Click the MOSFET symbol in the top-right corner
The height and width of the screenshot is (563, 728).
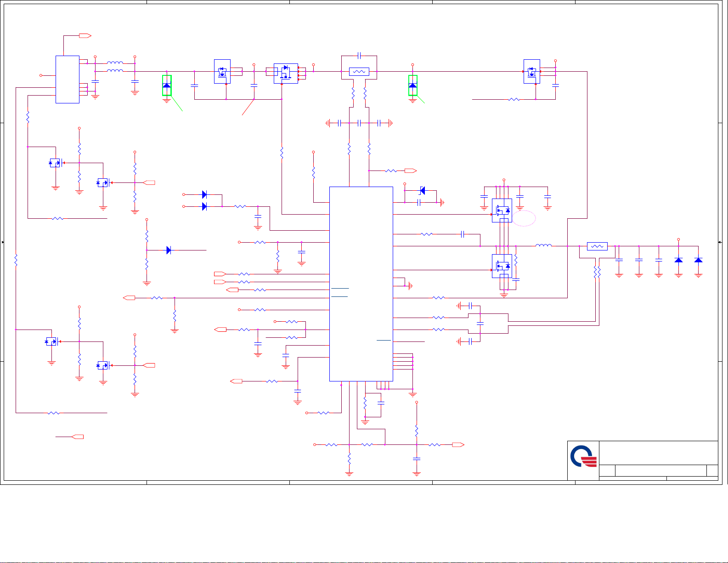coord(532,72)
